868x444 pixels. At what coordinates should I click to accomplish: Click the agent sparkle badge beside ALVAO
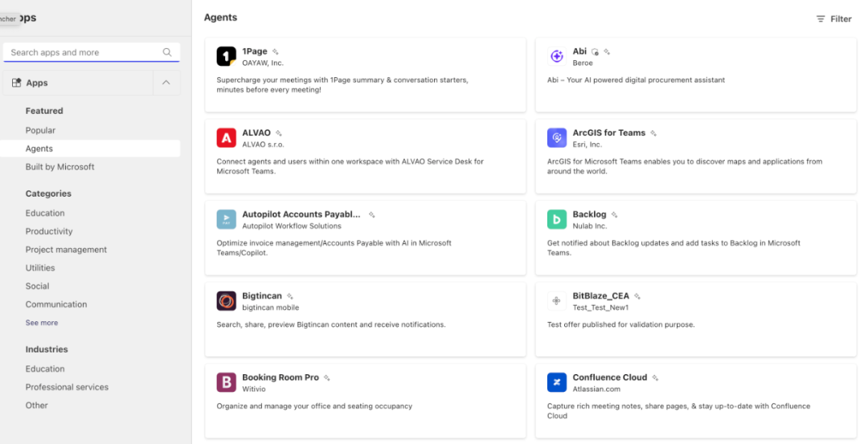pyautogui.click(x=278, y=133)
